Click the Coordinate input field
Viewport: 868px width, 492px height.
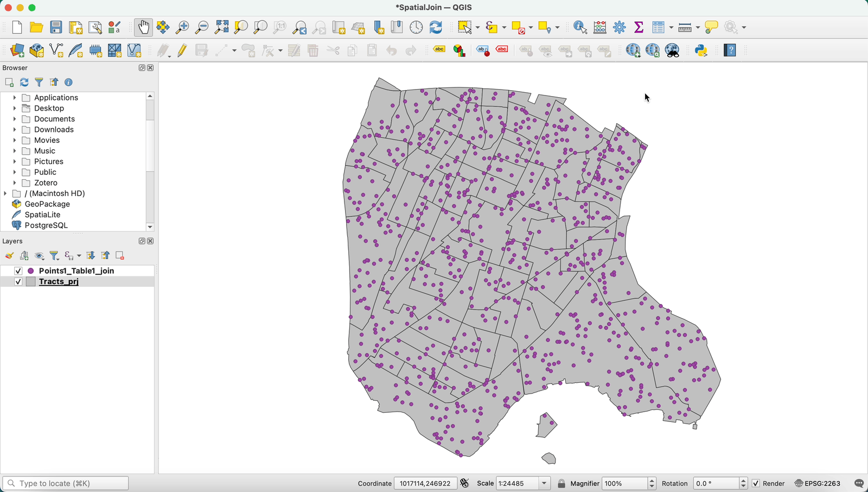coord(425,483)
